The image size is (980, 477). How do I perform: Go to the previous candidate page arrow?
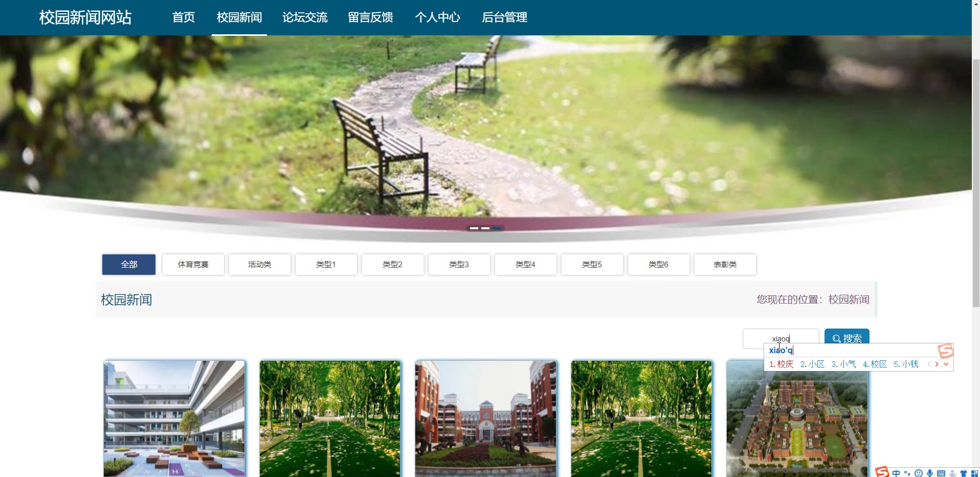(929, 364)
